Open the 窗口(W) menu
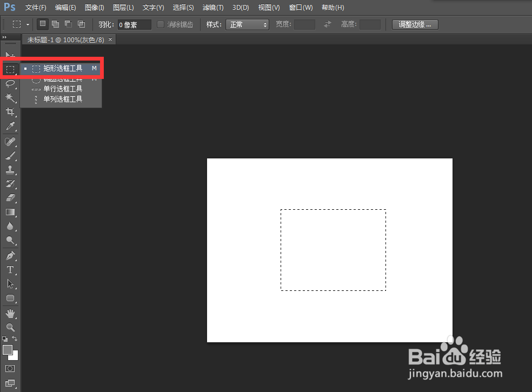This screenshot has height=392, width=532. pos(301,8)
